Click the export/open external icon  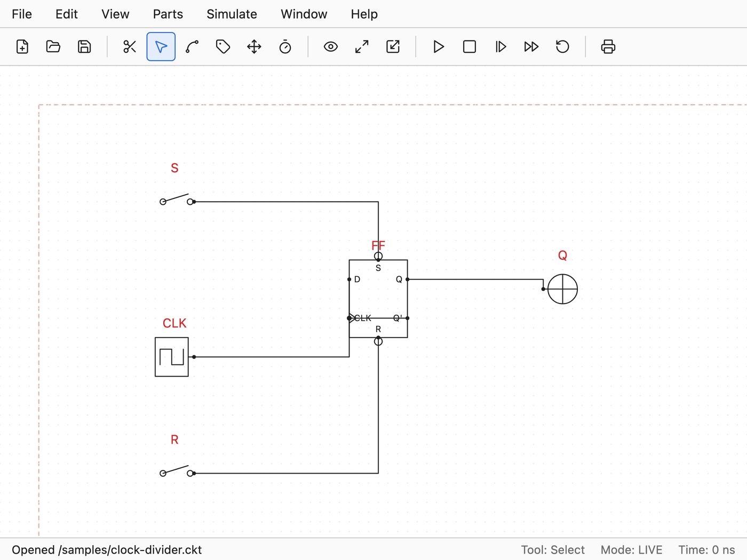393,47
